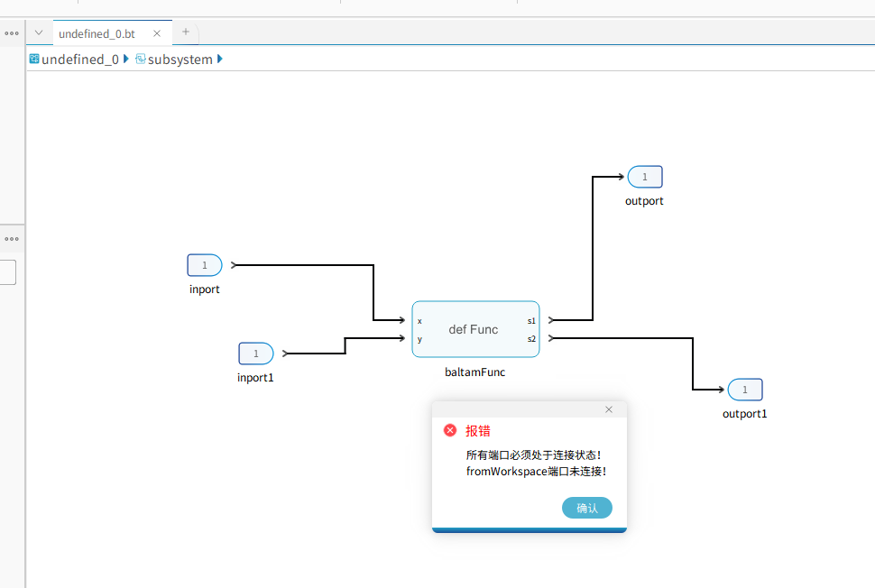
Task: Close the undefined_0.bt tab
Action: pos(157,33)
